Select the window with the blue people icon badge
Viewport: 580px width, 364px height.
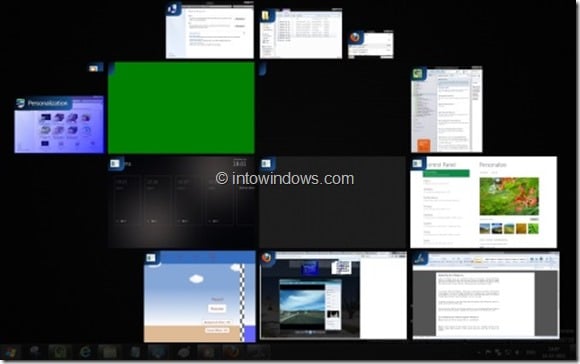(210, 30)
